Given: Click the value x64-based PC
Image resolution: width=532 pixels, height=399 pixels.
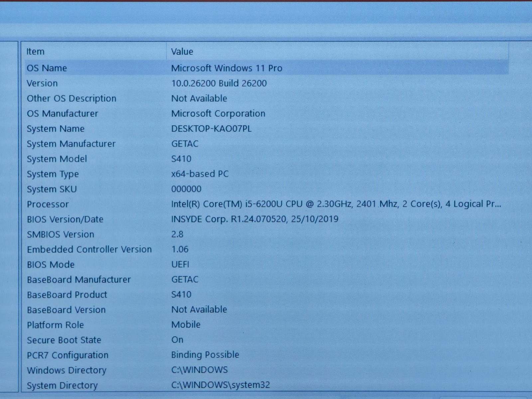Looking at the screenshot, I should [x=200, y=174].
